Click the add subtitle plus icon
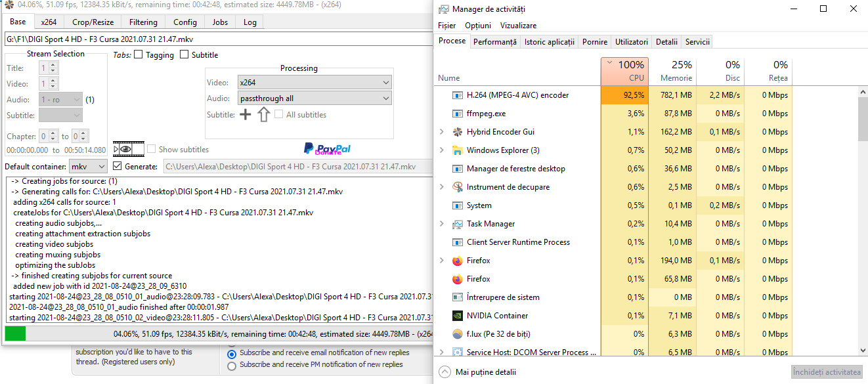This screenshot has height=384, width=868. 245,115
